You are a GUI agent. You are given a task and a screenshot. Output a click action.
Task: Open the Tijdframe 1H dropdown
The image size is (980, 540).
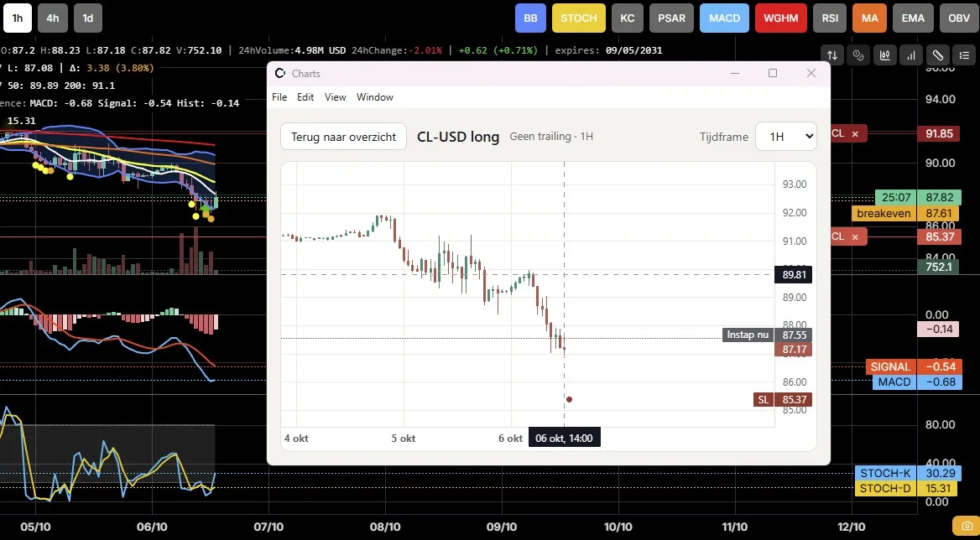pyautogui.click(x=785, y=136)
